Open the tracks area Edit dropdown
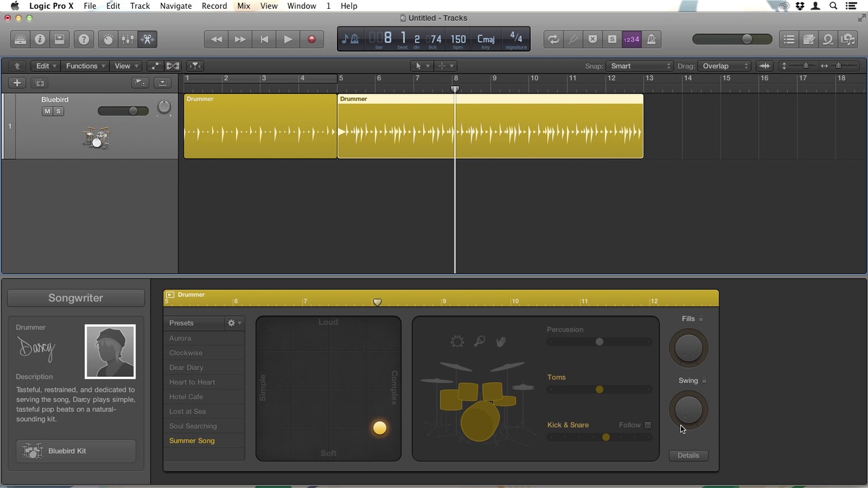The height and width of the screenshot is (488, 868). click(46, 66)
